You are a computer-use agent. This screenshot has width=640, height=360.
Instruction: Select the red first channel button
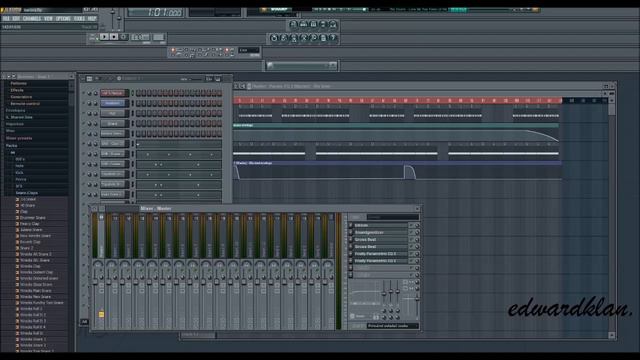coord(113,93)
